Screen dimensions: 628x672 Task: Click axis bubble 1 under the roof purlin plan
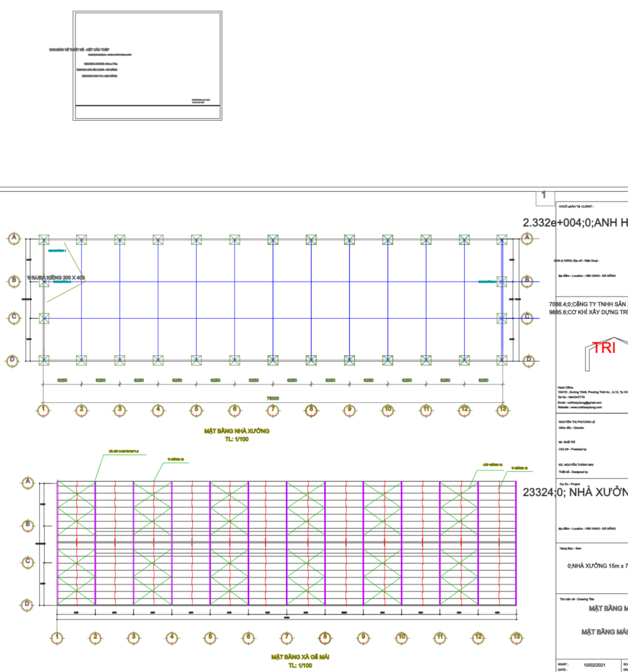tap(57, 638)
